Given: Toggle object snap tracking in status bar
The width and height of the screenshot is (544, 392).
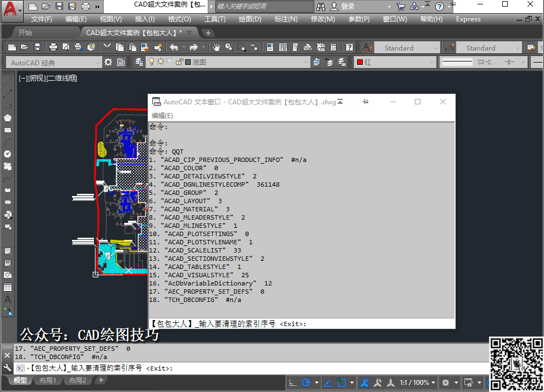Looking at the screenshot, I should [328, 383].
